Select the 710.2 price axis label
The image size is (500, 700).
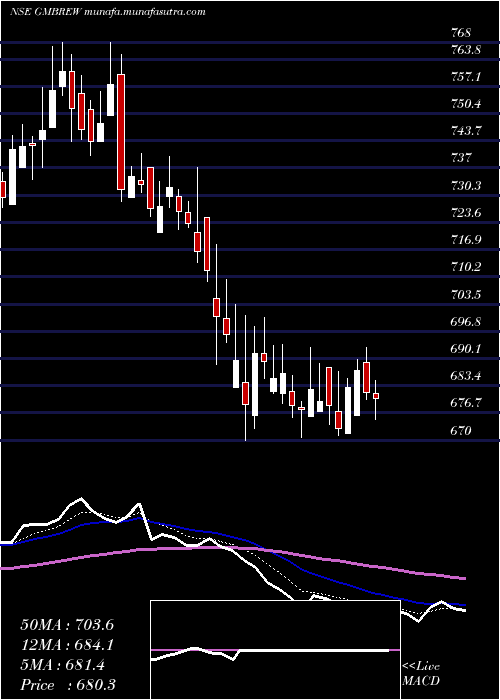tap(466, 267)
